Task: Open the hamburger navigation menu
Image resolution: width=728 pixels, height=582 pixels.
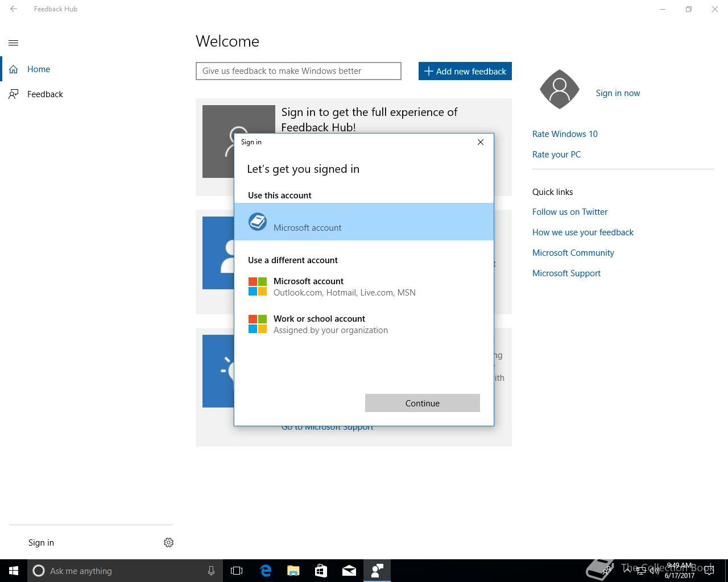Action: (x=14, y=43)
